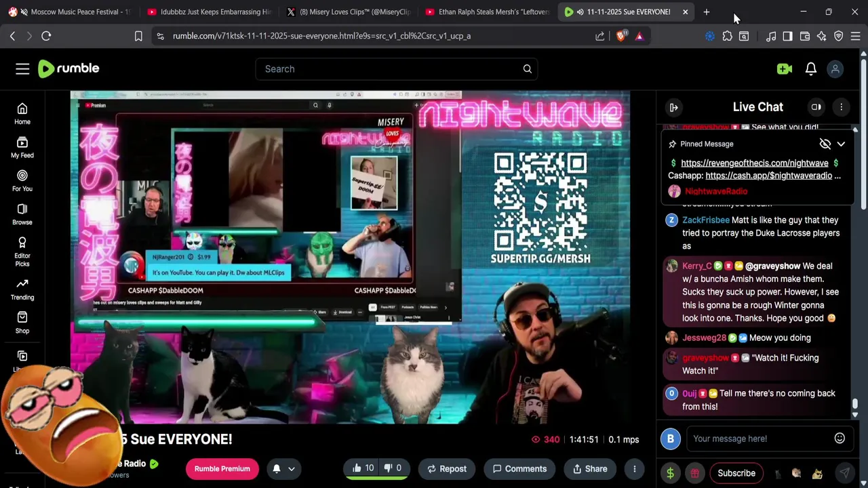This screenshot has height=488, width=868.
Task: Open the Brave main menu hamburger
Action: coord(855,36)
